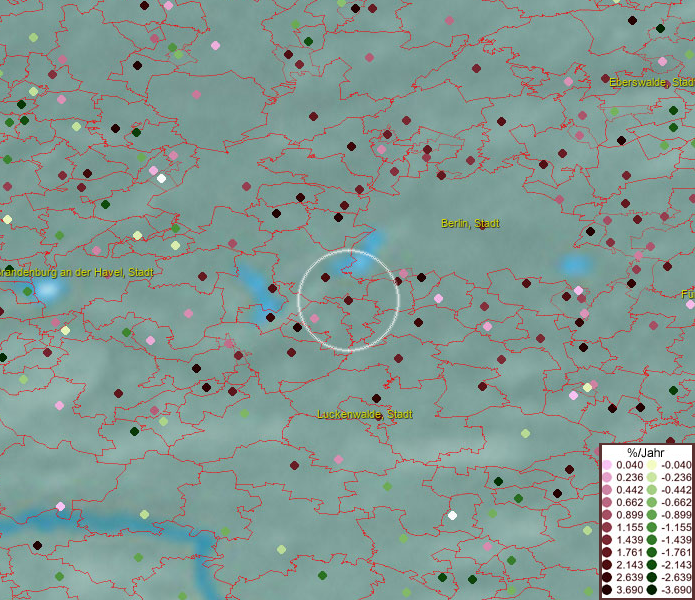Select the 2.143 legend color swatch

(607, 565)
